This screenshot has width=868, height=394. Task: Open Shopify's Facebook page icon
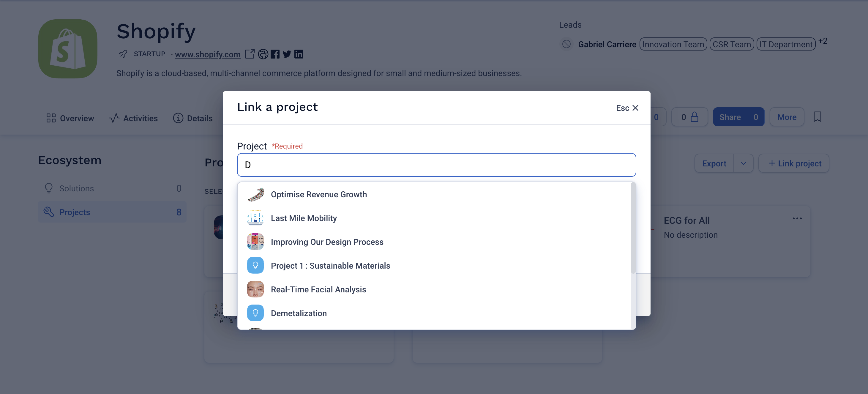tap(275, 54)
